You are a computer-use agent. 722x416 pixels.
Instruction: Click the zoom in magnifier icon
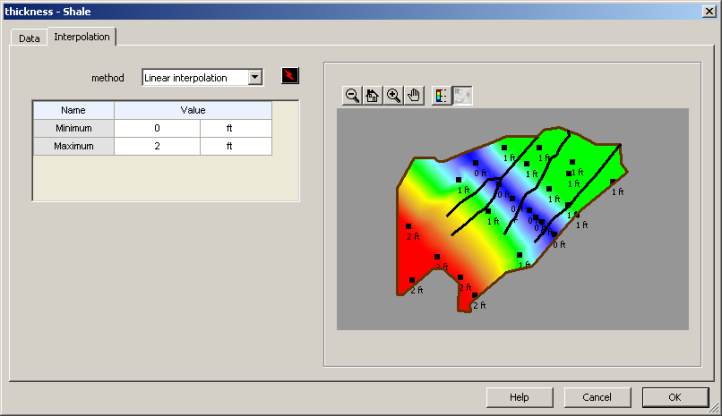pos(394,95)
